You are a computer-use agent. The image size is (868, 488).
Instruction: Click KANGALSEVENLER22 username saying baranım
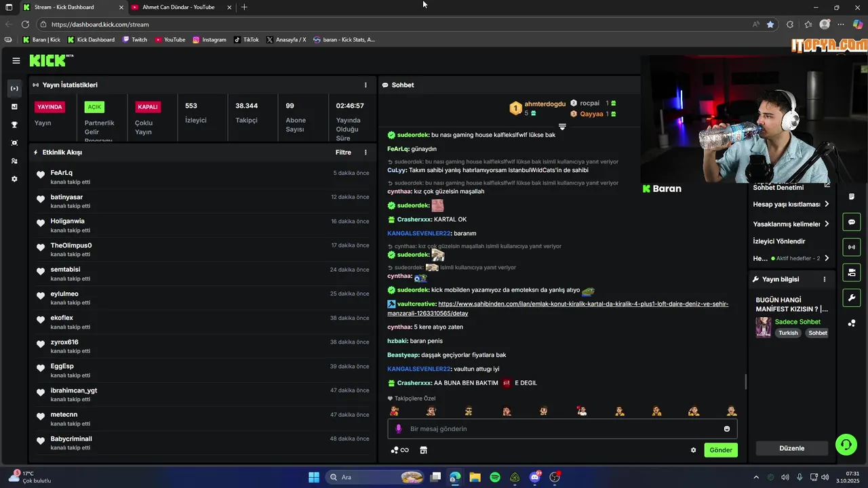[418, 233]
